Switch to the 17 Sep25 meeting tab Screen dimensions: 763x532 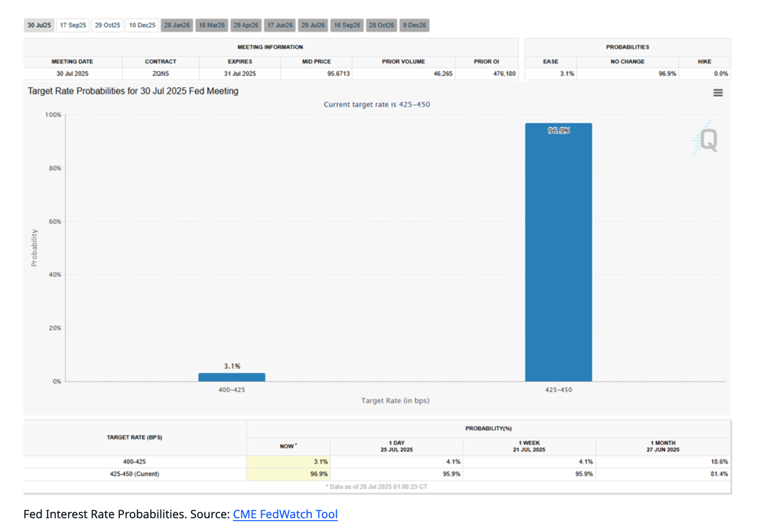(73, 26)
